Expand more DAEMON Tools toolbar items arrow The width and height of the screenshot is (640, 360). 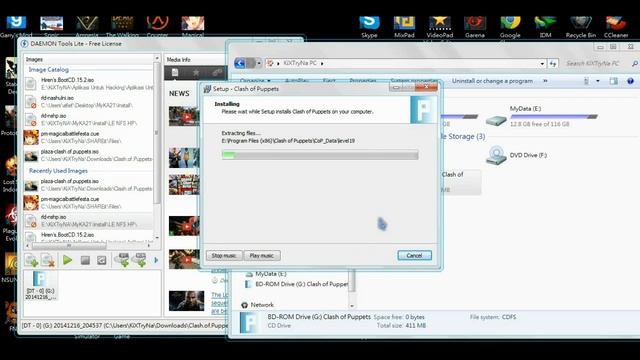(156, 260)
